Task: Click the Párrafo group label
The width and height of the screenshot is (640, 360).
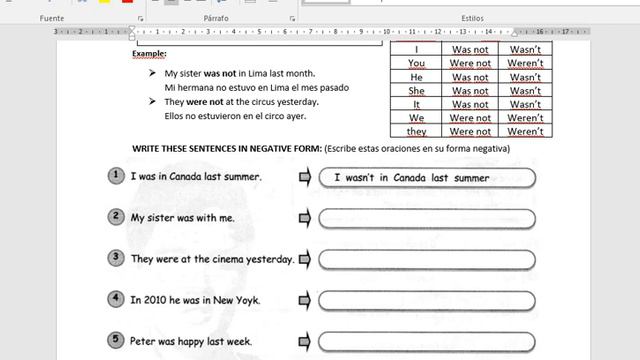Action: coord(216,18)
